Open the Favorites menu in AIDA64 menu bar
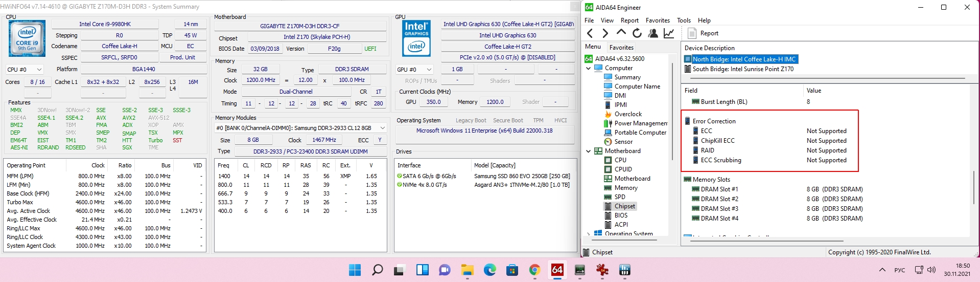The height and width of the screenshot is (282, 980). pyautogui.click(x=658, y=20)
